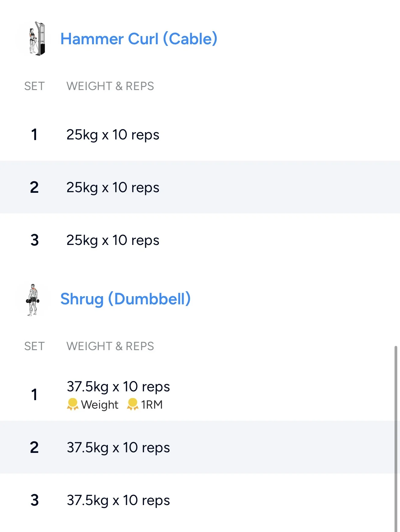Tap WEIGHT & REPS header under Hammer Curl

coord(110,86)
